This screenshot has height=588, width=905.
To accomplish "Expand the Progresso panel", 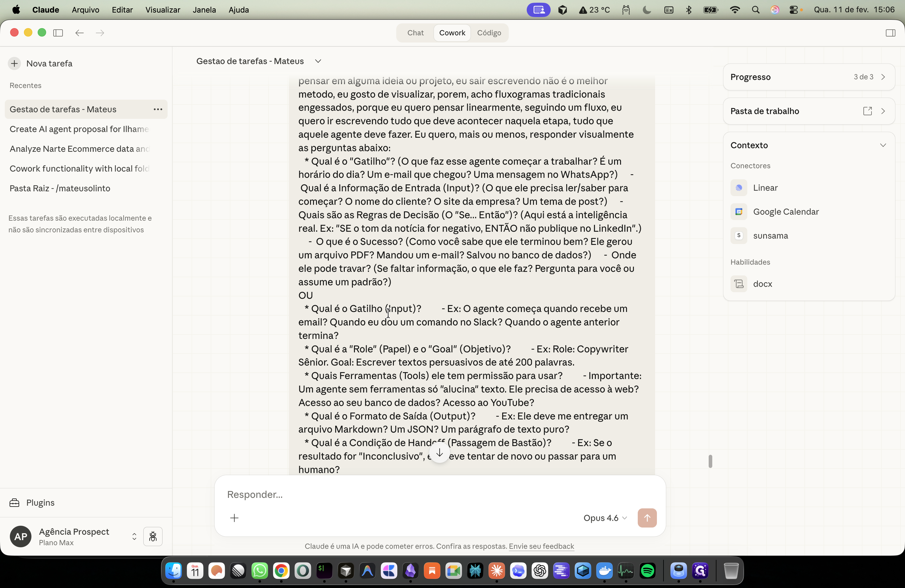I will [x=809, y=77].
